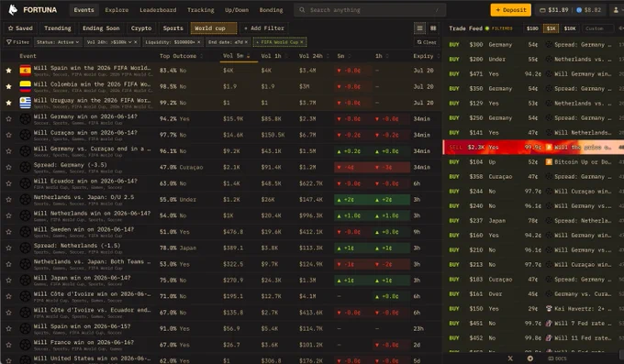Star the Spread: Germany (-3.5) event
Image resolution: width=624 pixels, height=364 pixels.
click(9, 167)
